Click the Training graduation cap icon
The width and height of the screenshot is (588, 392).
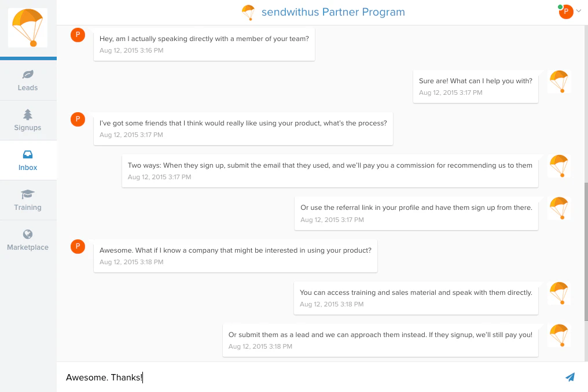[x=27, y=195]
